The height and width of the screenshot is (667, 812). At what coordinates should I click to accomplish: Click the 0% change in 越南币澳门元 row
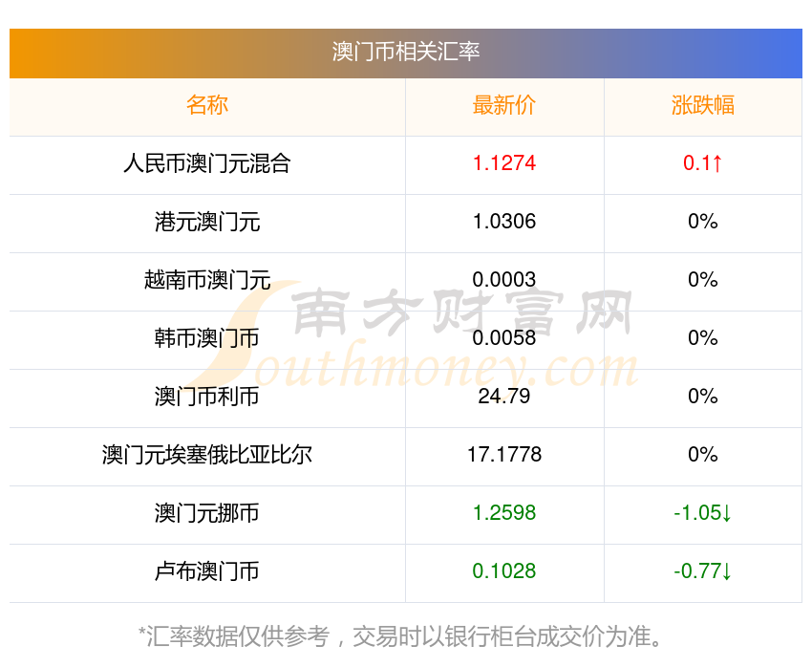[x=703, y=280]
